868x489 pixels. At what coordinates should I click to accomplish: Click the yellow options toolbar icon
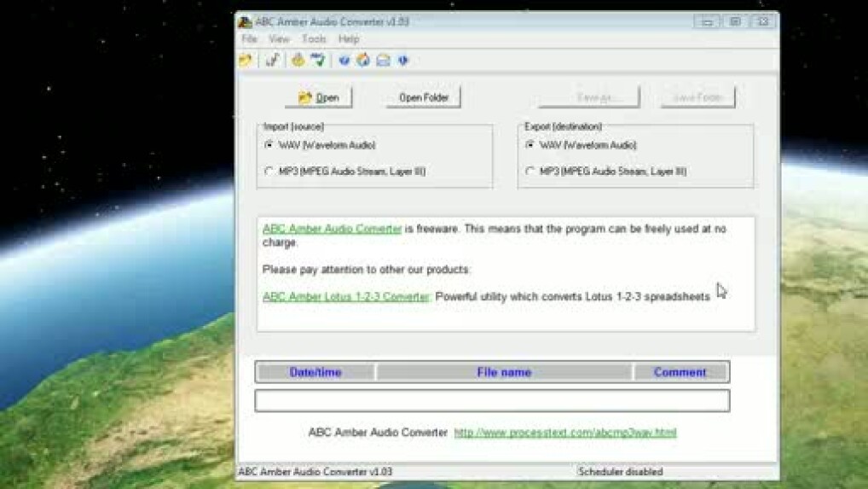(x=298, y=61)
